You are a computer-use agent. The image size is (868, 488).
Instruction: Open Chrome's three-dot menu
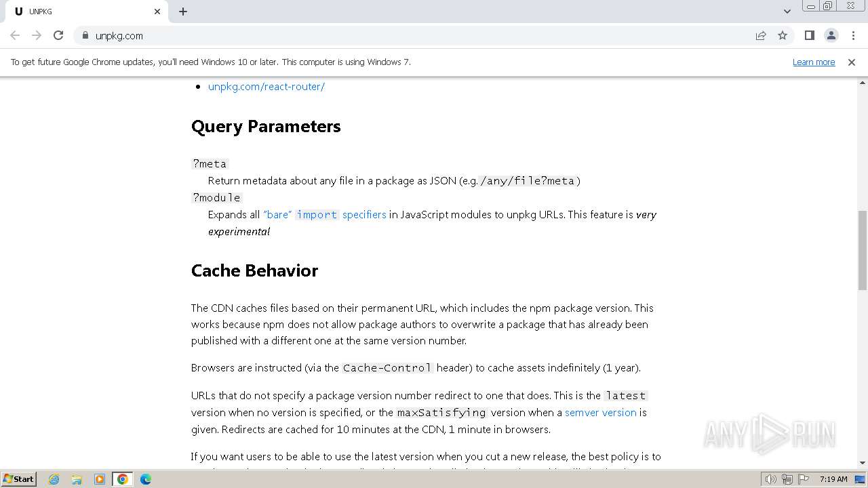point(853,35)
